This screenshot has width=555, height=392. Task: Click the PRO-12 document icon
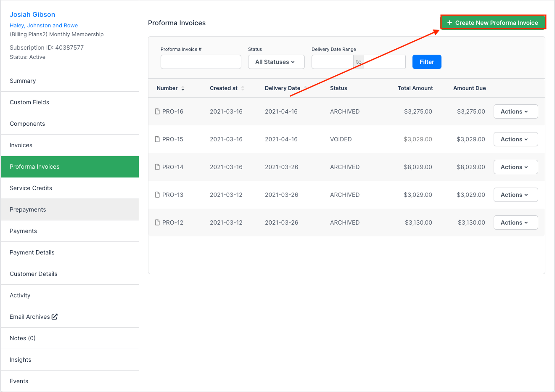coord(157,222)
